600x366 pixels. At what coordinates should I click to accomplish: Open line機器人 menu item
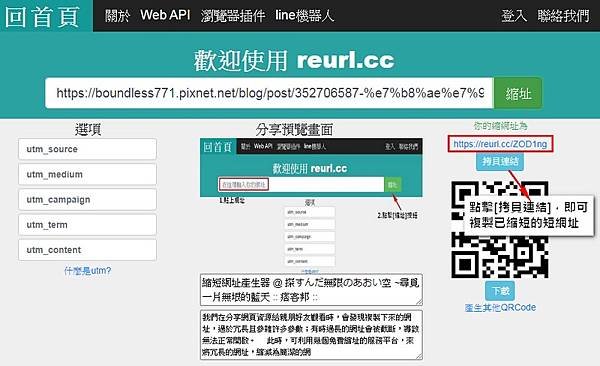(x=305, y=16)
